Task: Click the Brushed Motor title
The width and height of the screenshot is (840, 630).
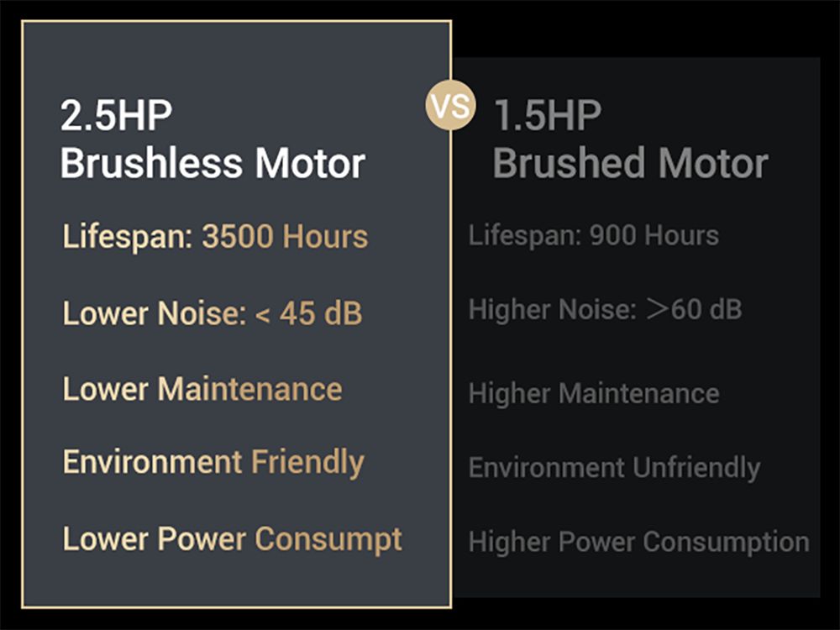Action: coord(630,164)
